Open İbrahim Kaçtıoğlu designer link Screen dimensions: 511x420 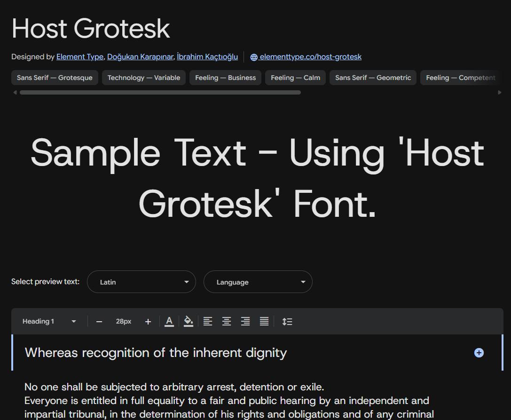(207, 57)
